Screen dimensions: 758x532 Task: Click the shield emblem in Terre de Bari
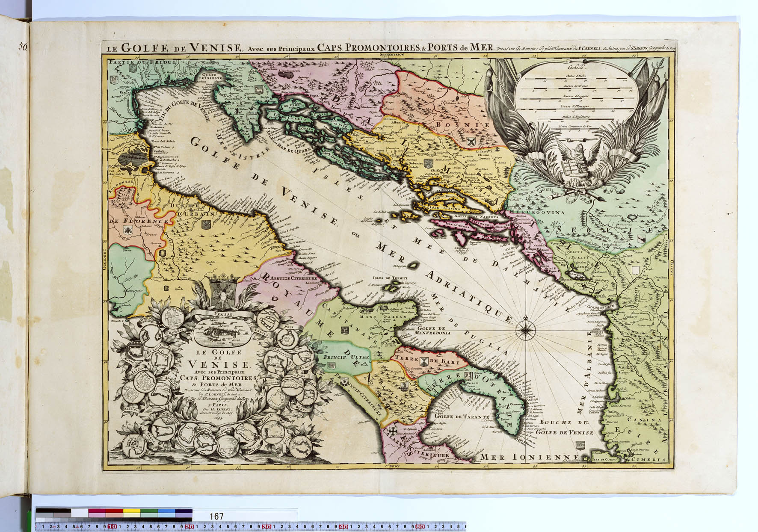click(x=424, y=362)
